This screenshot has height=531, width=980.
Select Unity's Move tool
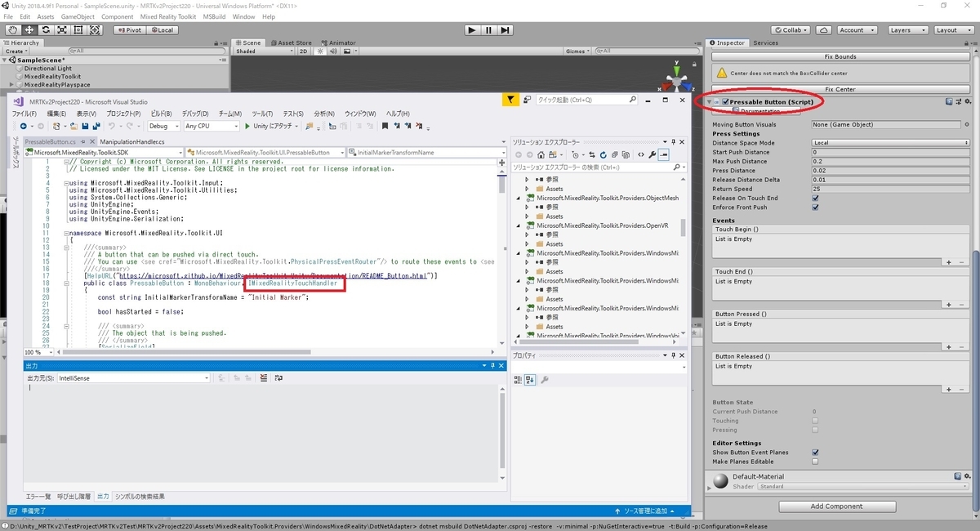pyautogui.click(x=29, y=30)
